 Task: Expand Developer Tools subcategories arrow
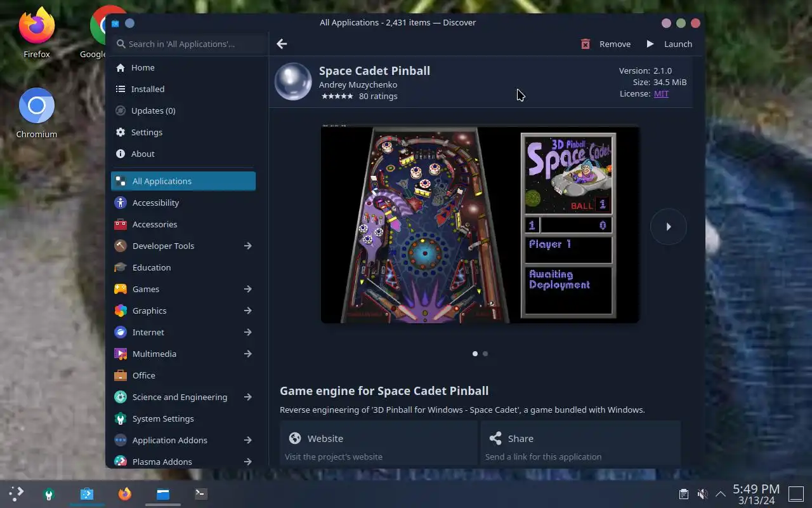248,246
